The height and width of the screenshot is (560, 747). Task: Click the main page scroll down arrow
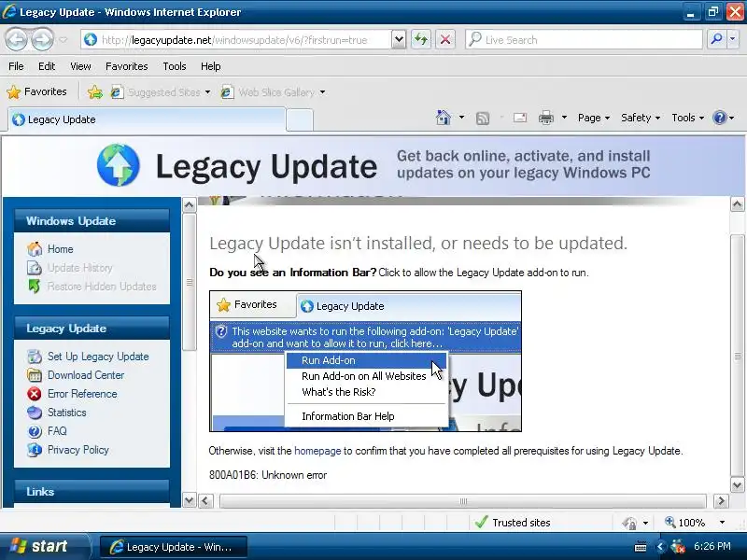737,485
